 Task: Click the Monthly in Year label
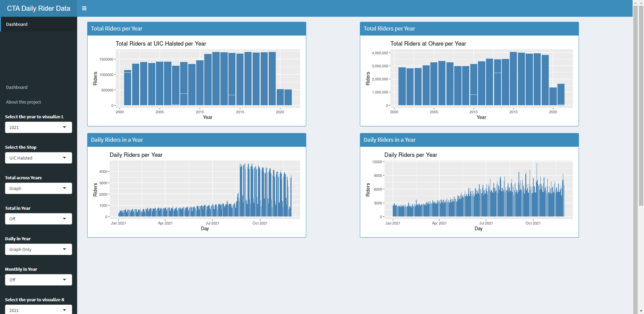pyautogui.click(x=21, y=269)
